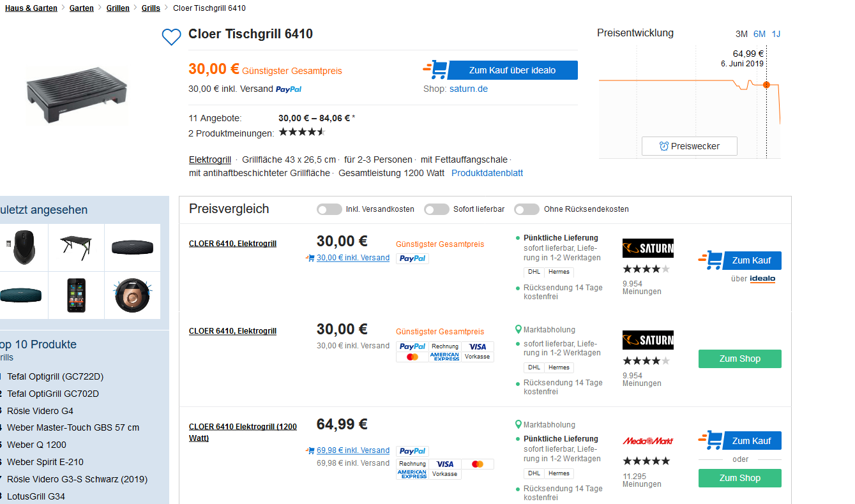This screenshot has width=855, height=504.
Task: Click the smartphone recently viewed thumbnail
Action: [x=76, y=294]
